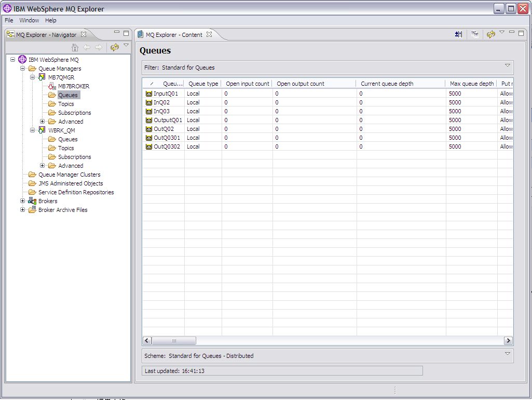Collapse the IBM WebSphere MQ root node
Viewport: 532px width, 400px height.
[x=12, y=59]
